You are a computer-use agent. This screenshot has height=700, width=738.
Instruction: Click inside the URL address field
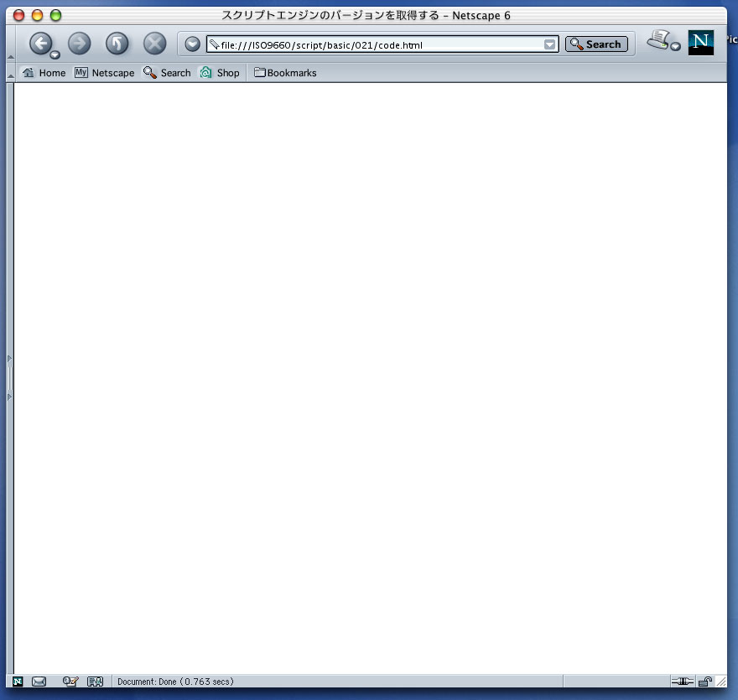point(377,44)
